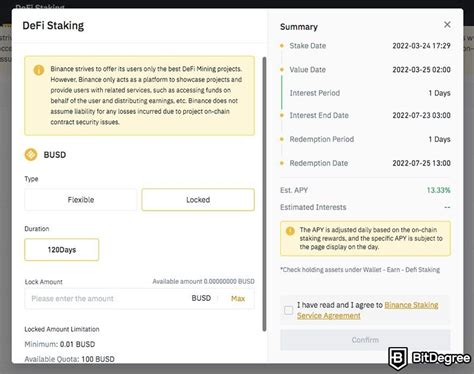
Task: Click the Redemption Date 2022-07-25 13:00
Action: coord(421,163)
